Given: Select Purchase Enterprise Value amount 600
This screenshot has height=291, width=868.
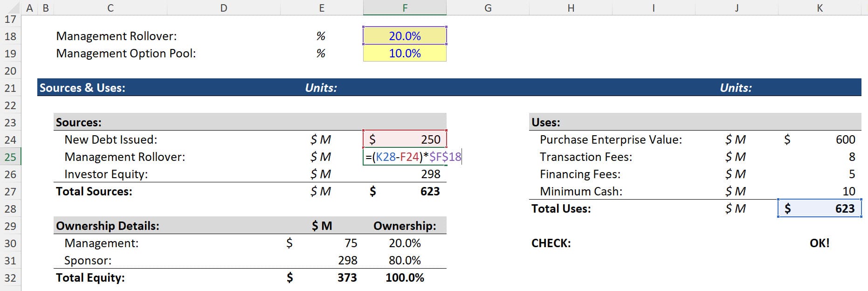Looking at the screenshot, I should tap(820, 139).
